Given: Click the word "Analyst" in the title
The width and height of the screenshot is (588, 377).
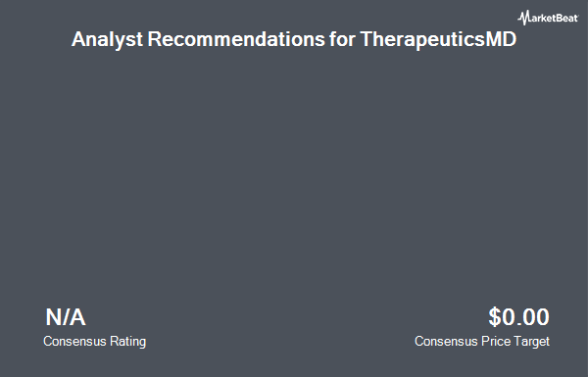Looking at the screenshot, I should [107, 39].
